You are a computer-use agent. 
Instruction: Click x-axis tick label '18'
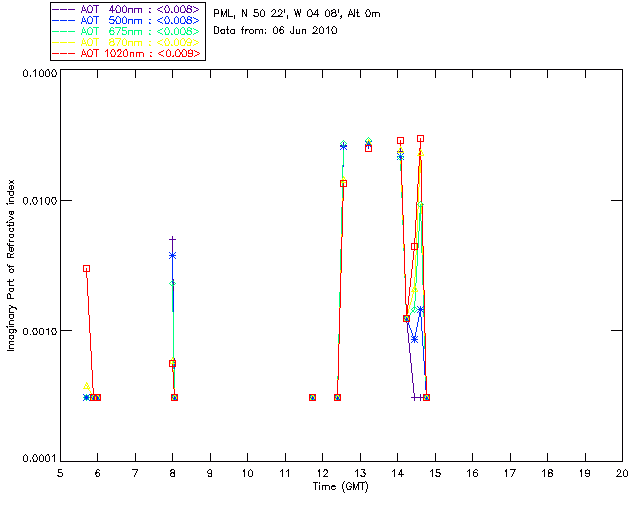point(548,473)
